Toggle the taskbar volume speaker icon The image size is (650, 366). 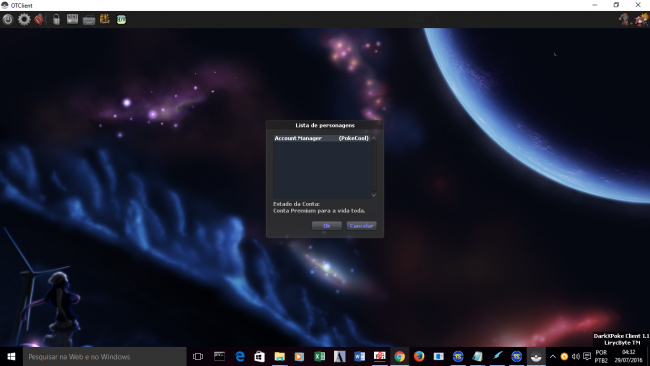coord(575,356)
